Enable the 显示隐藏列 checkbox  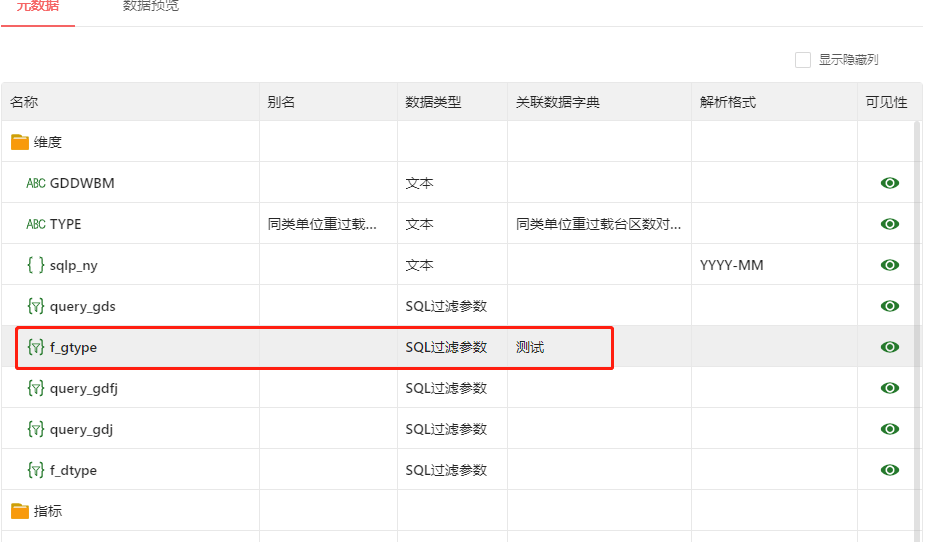click(x=803, y=60)
